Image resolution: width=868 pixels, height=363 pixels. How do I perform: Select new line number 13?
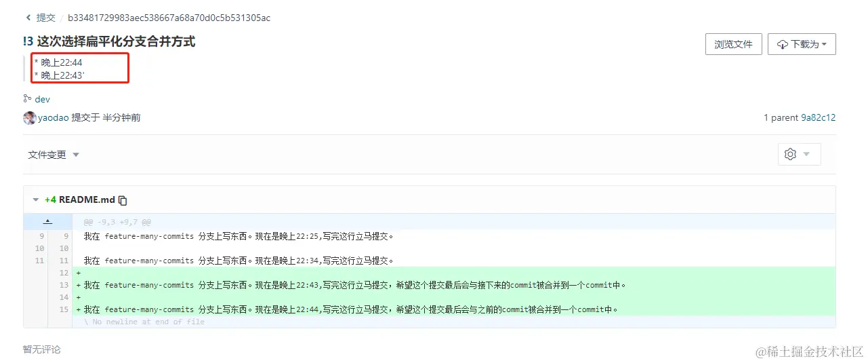click(64, 285)
